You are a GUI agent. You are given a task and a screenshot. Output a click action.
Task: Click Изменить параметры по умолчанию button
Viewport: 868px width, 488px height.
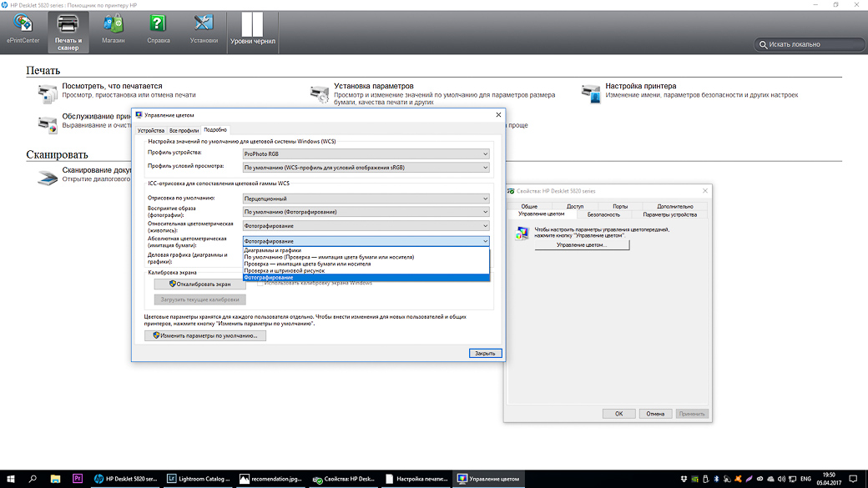click(204, 336)
